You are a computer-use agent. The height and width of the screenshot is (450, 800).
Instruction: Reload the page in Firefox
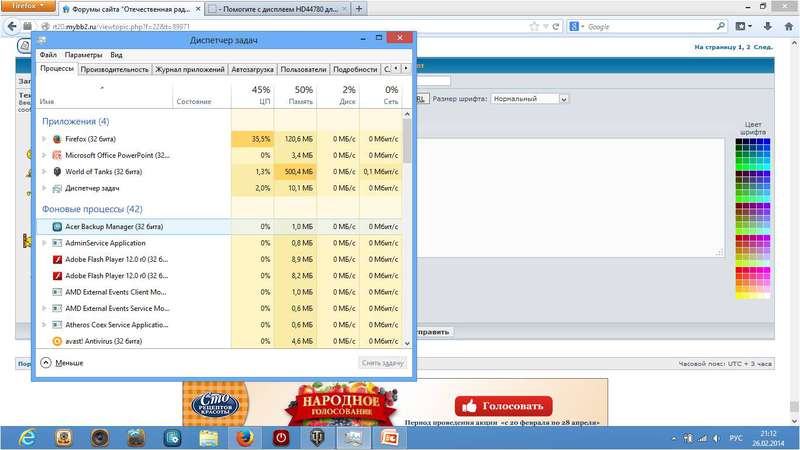click(556, 27)
